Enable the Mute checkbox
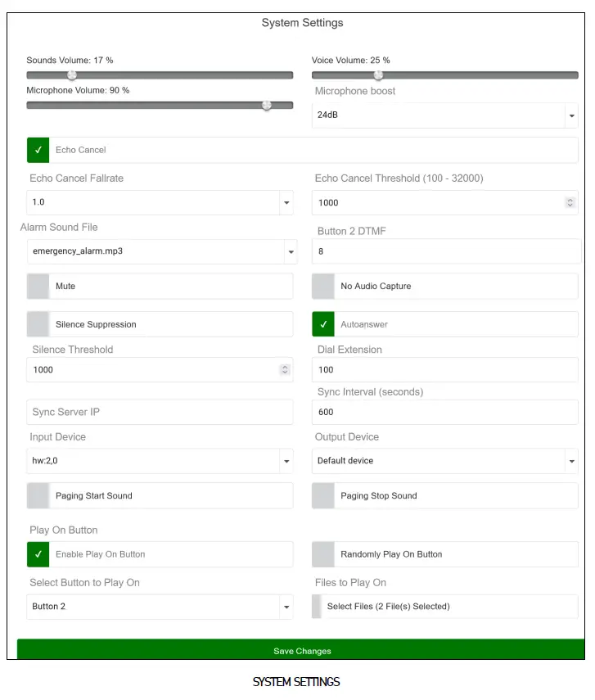 38,285
